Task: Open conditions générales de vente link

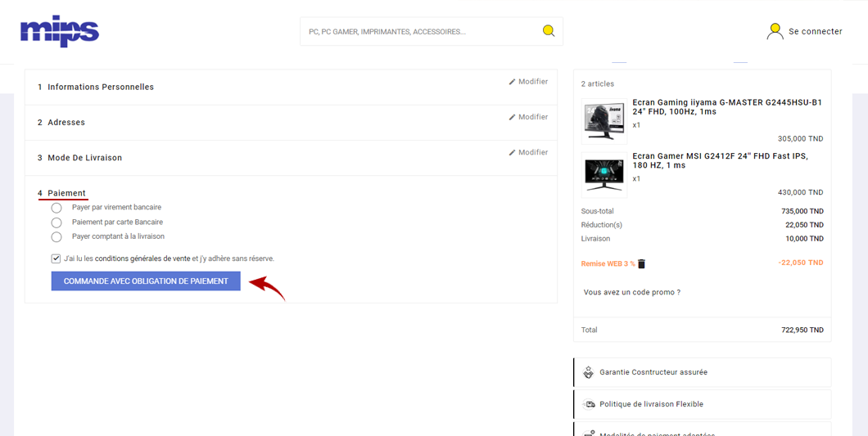Action: 142,258
